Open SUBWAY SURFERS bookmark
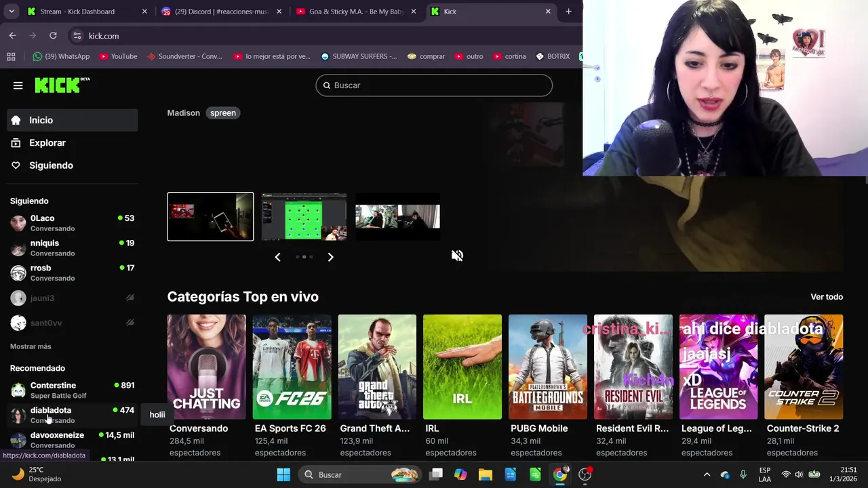868x488 pixels. pyautogui.click(x=359, y=56)
